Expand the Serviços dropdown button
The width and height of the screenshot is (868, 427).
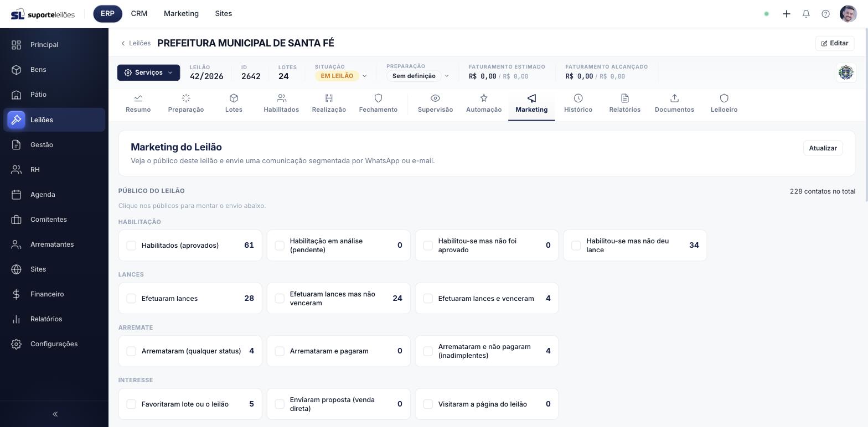click(148, 72)
